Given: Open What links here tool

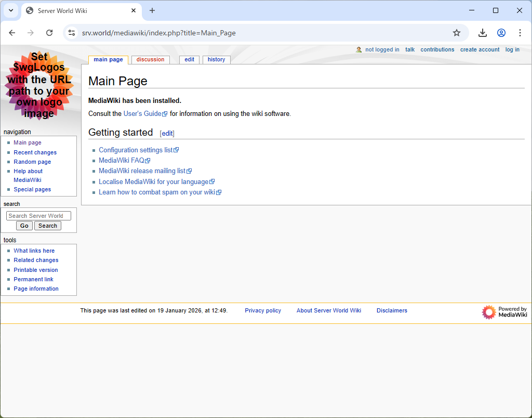Looking at the screenshot, I should tap(34, 251).
